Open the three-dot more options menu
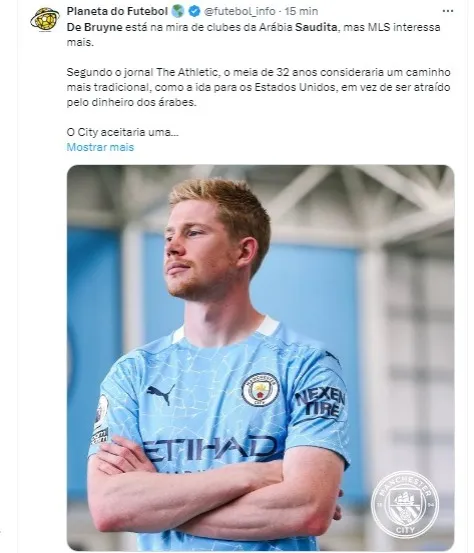The height and width of the screenshot is (553, 474). click(448, 11)
